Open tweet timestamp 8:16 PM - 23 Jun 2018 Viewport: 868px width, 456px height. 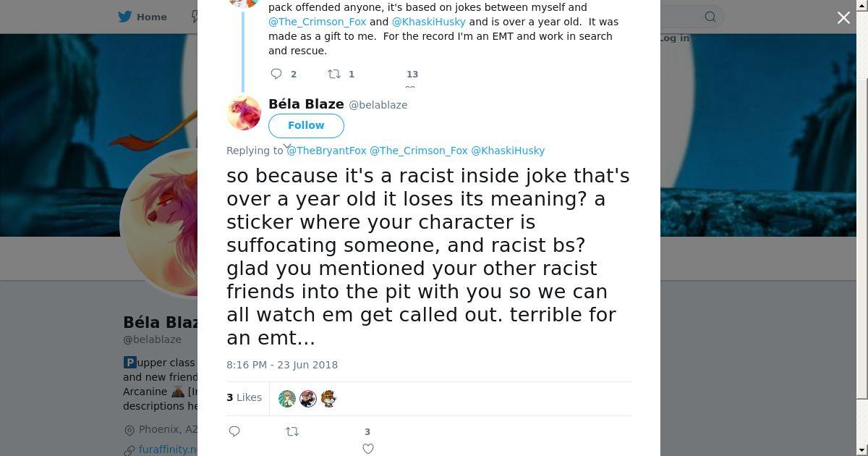click(282, 365)
